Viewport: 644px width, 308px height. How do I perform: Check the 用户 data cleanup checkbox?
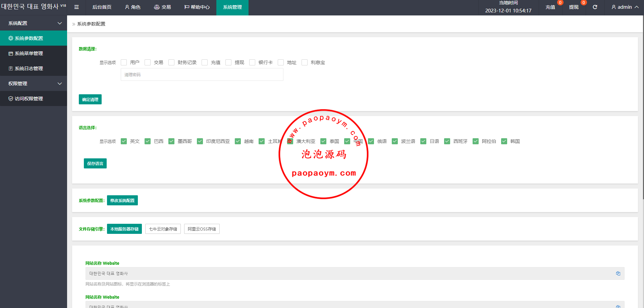coord(124,62)
